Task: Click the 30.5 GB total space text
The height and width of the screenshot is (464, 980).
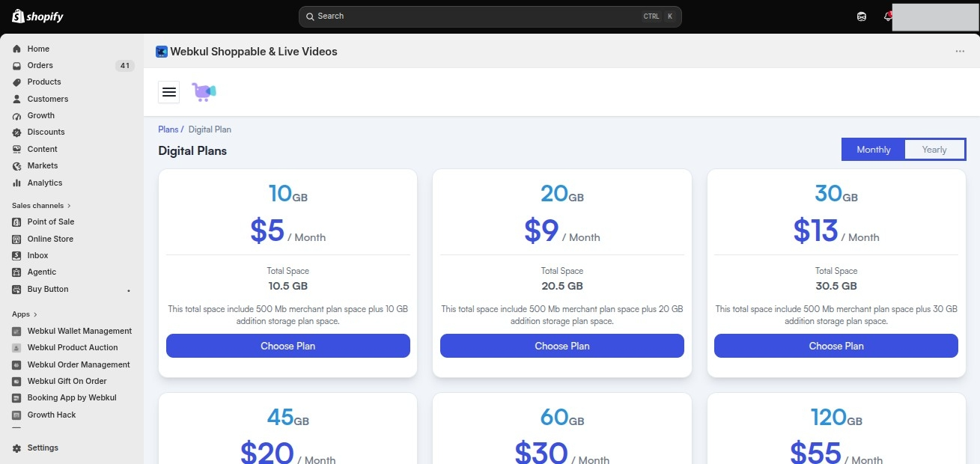Action: pos(836,286)
